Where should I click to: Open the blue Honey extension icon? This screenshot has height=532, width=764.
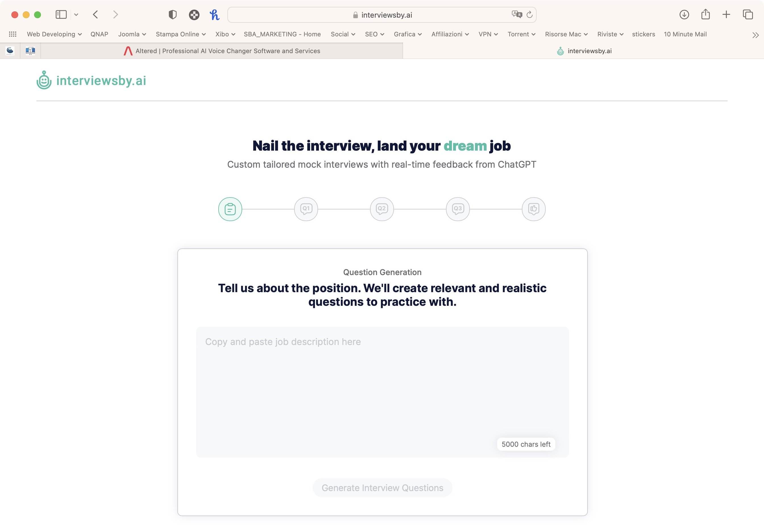(x=215, y=15)
